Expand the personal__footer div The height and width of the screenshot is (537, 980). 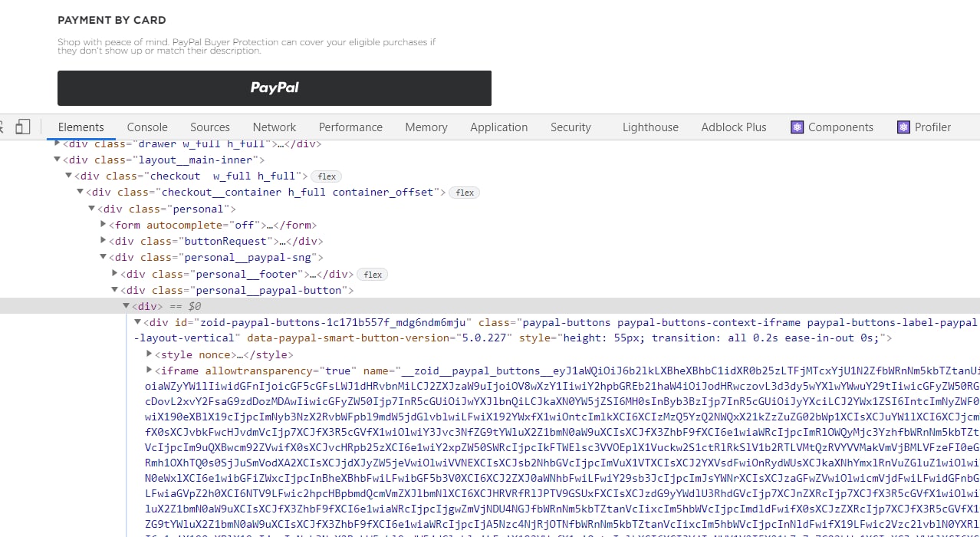(x=115, y=274)
